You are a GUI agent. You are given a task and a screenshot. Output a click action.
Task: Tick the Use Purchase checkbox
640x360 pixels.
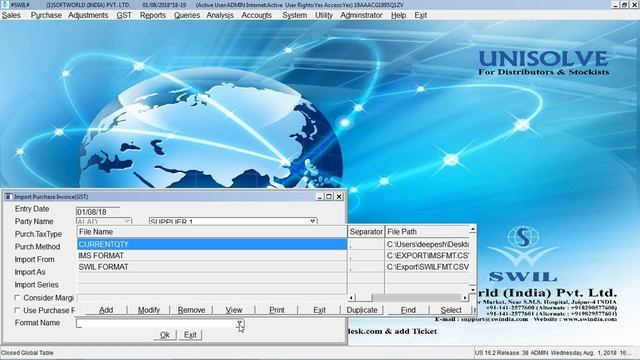[x=17, y=310]
